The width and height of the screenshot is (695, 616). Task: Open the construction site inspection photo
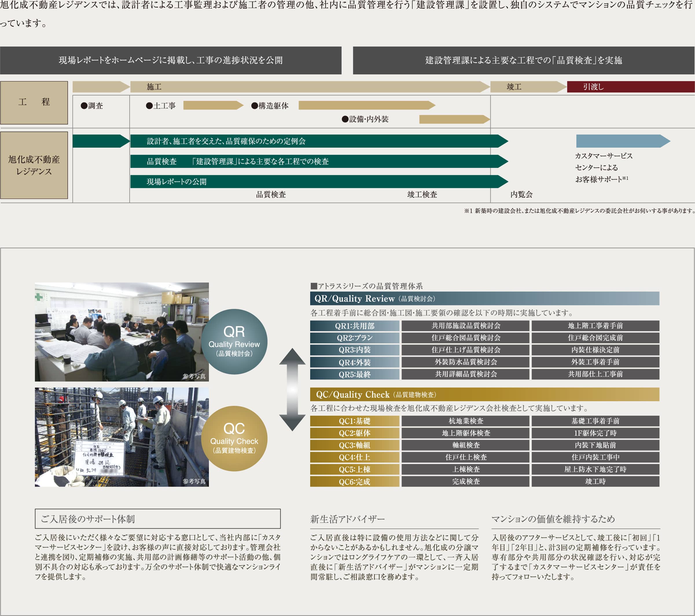coord(122,437)
